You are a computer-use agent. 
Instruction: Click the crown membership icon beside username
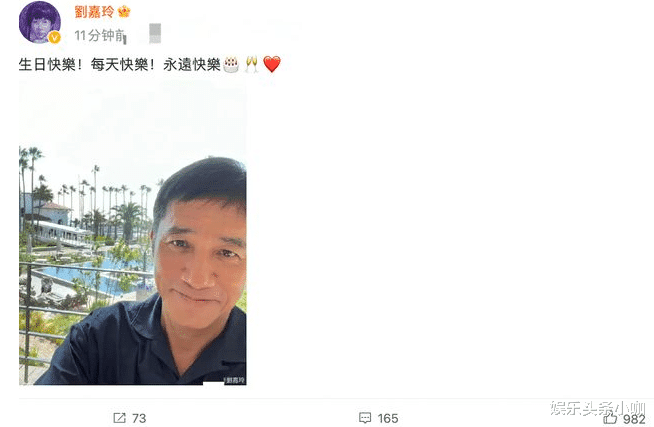[x=124, y=11]
